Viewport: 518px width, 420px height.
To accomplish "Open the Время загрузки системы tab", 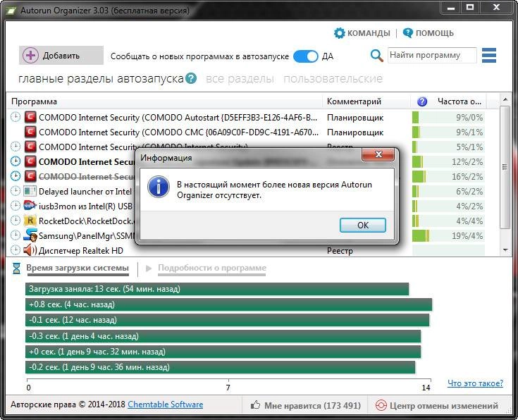I will point(78,268).
